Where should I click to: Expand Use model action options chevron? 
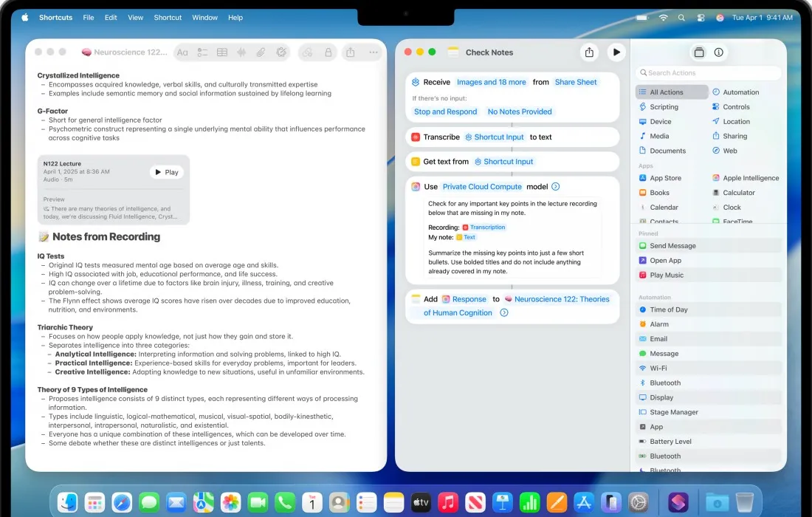[x=556, y=187]
